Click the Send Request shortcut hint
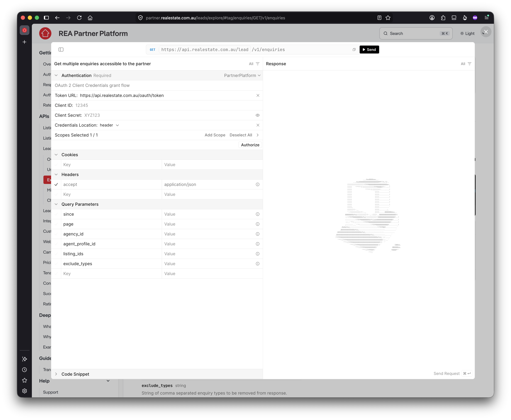Viewport: 511px width, 420px height. coord(452,374)
